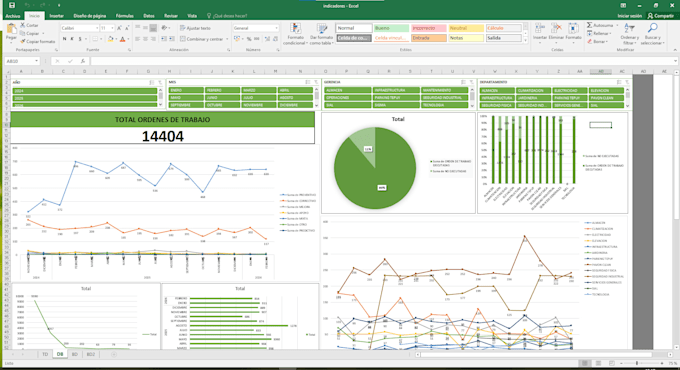Image resolution: width=680 pixels, height=370 pixels.
Task: Toggle the AGOSTO month slicer item
Action: click(x=295, y=98)
